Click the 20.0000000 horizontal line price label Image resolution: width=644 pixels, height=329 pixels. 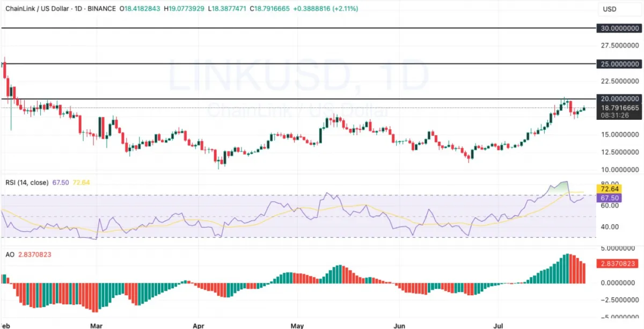pos(618,99)
